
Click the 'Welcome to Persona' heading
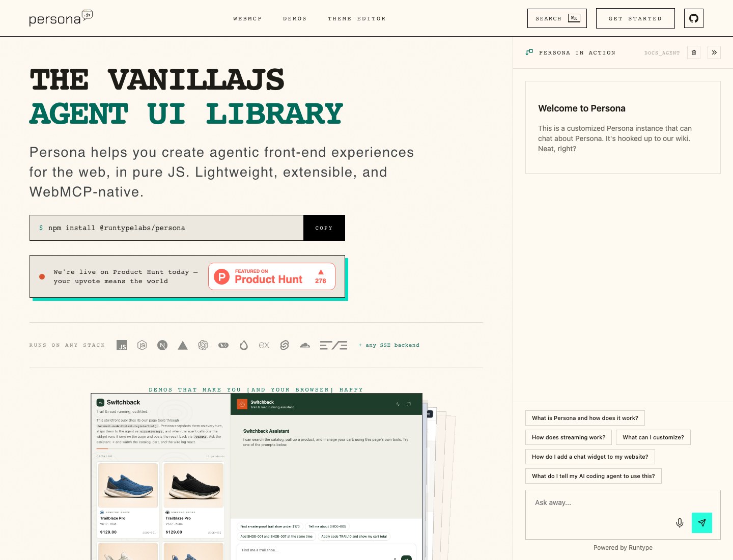tap(582, 108)
